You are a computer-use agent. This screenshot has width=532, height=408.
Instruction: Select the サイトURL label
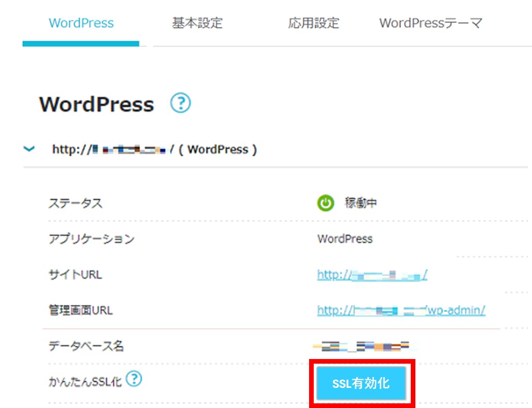75,274
